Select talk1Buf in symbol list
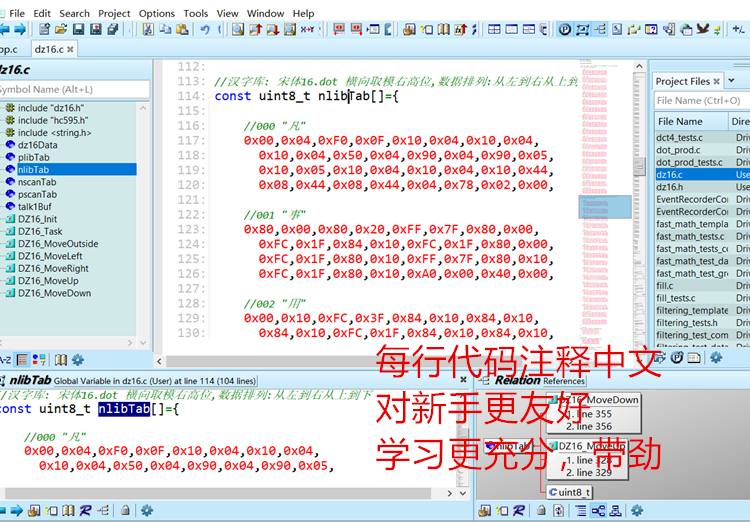Image resolution: width=750 pixels, height=522 pixels. point(34,207)
